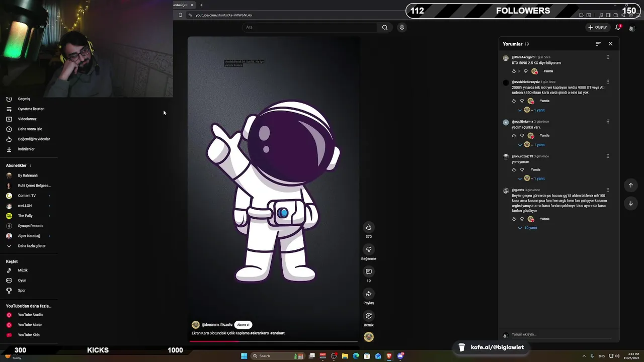Click the browser bookmark icon
Viewport: 644px width, 362px height.
(180, 15)
